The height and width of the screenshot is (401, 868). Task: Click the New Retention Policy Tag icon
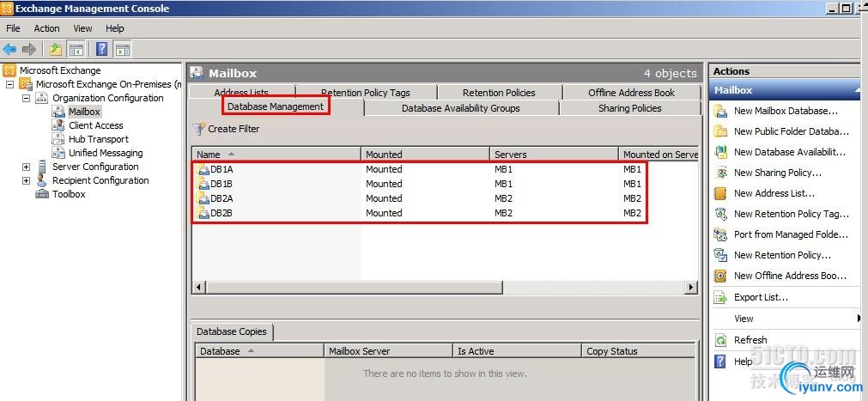tap(720, 214)
